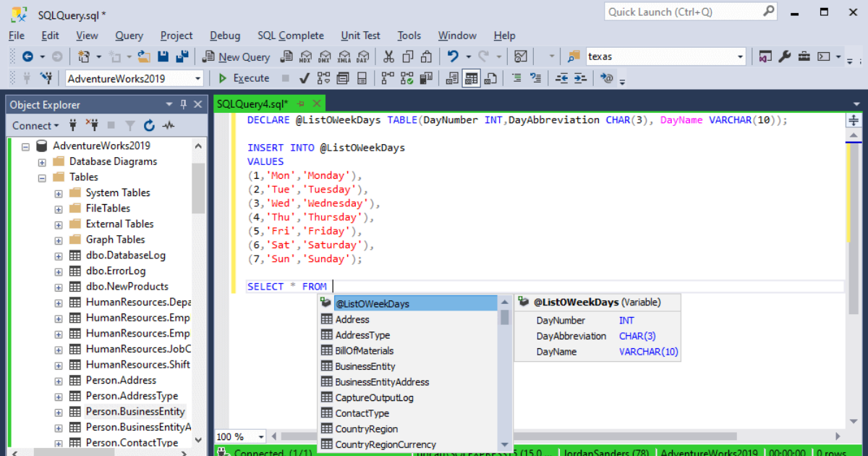Toggle Object Explorer auto-hide pin
868x456 pixels.
pyautogui.click(x=184, y=104)
